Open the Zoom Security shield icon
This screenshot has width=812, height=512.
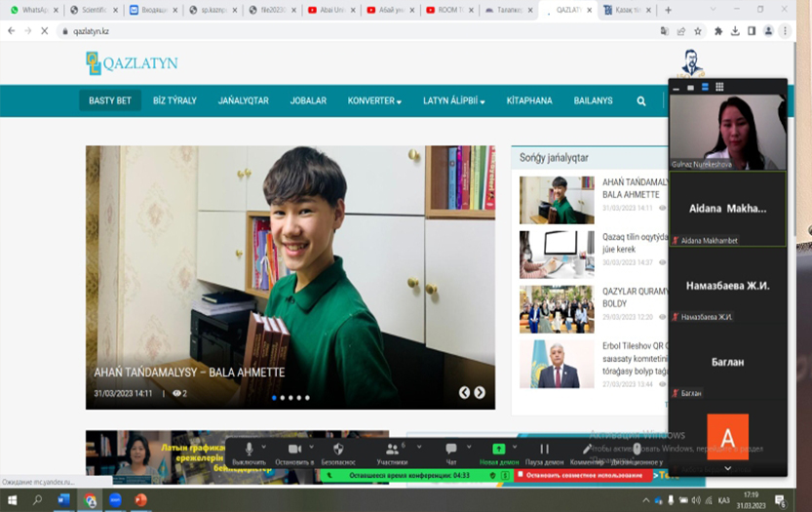[338, 449]
